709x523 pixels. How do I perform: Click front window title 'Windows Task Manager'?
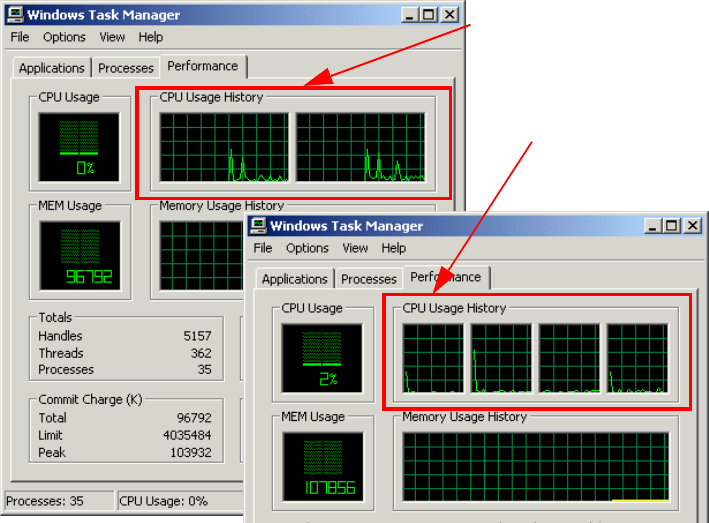pyautogui.click(x=346, y=226)
